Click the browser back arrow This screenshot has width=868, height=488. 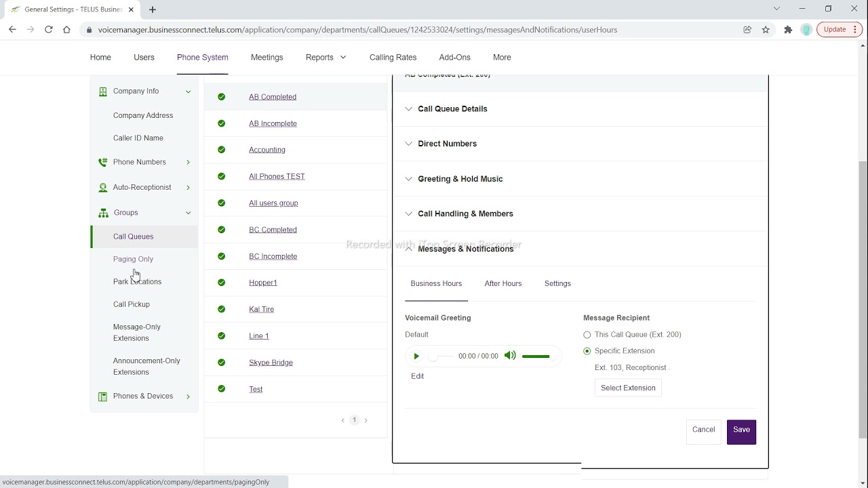point(12,30)
